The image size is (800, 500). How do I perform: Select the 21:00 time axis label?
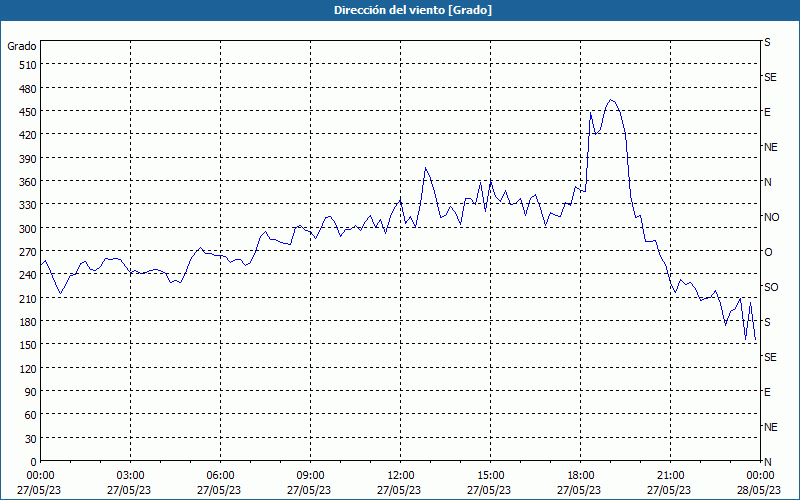point(670,476)
